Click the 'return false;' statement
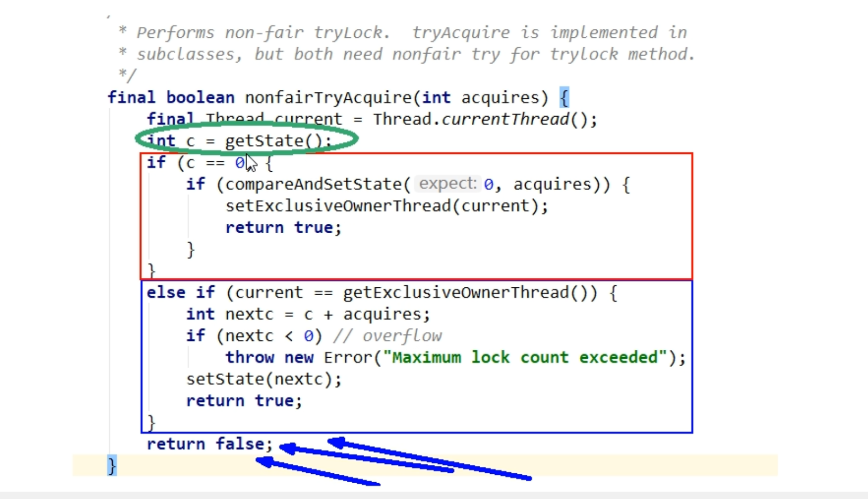This screenshot has width=868, height=499. [x=209, y=444]
